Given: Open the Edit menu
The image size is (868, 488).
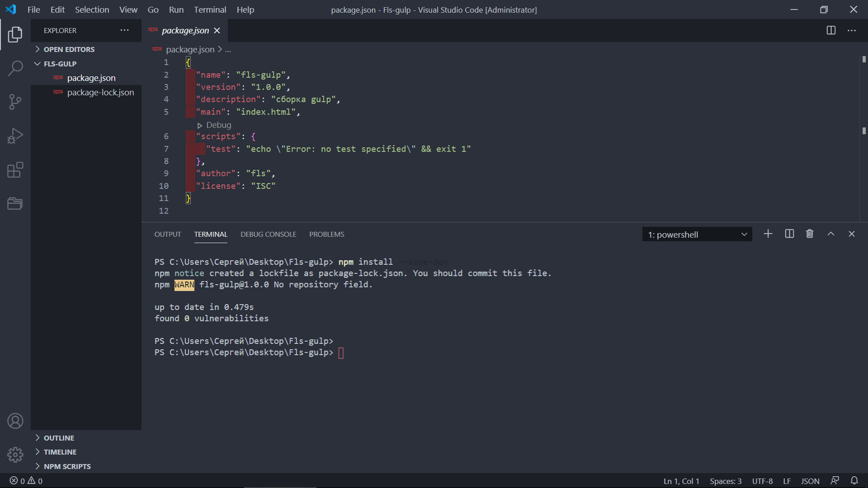Looking at the screenshot, I should tap(57, 9).
